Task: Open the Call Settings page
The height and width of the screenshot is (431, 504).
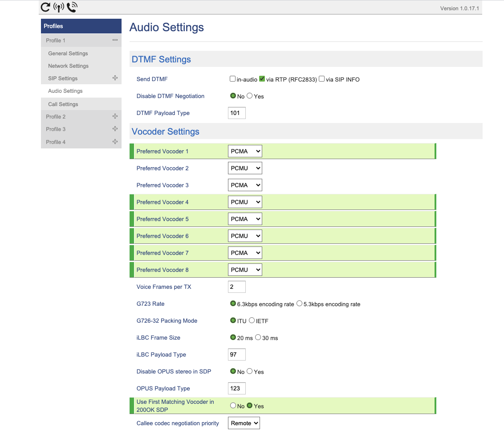Action: pyautogui.click(x=63, y=104)
